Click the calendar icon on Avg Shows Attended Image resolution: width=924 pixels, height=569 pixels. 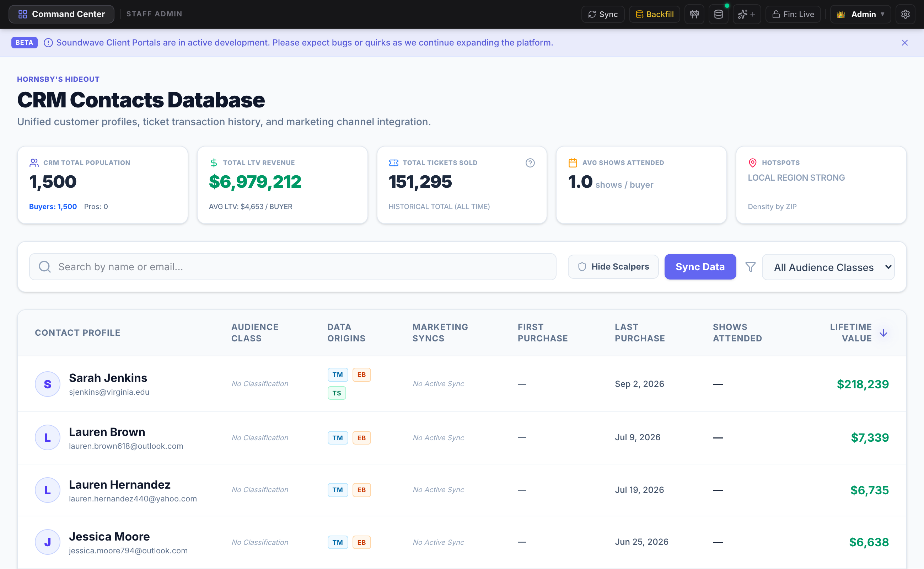click(x=573, y=163)
